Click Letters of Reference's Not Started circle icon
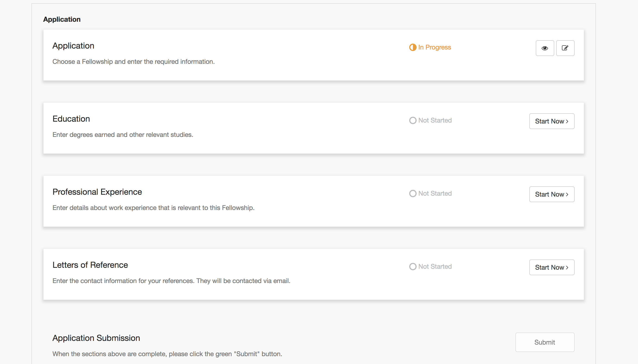 (x=413, y=266)
